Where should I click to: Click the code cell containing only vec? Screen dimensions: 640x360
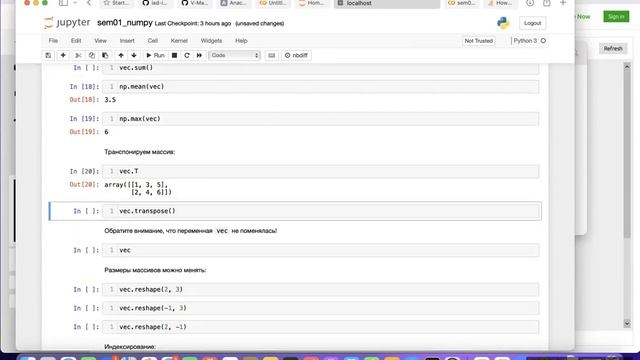[x=321, y=250]
